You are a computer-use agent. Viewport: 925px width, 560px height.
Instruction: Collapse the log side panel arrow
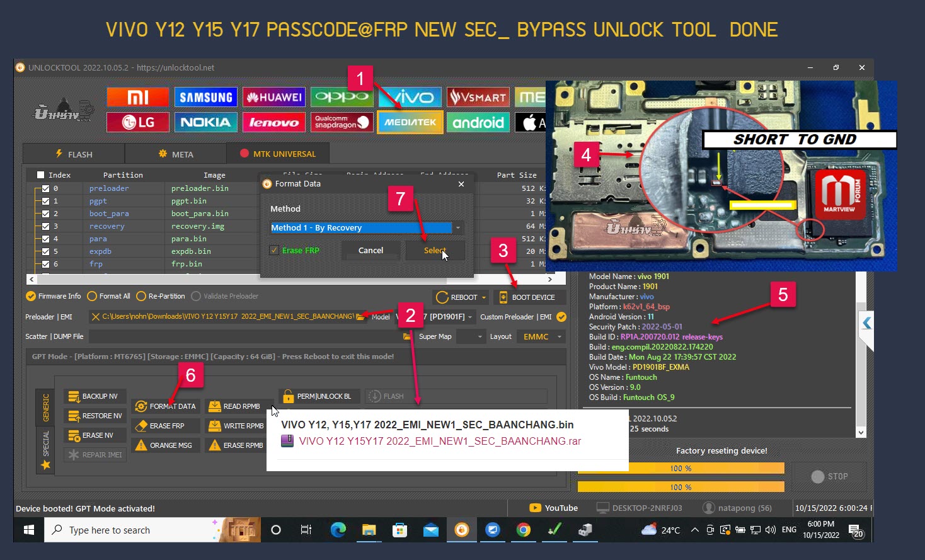pos(867,323)
